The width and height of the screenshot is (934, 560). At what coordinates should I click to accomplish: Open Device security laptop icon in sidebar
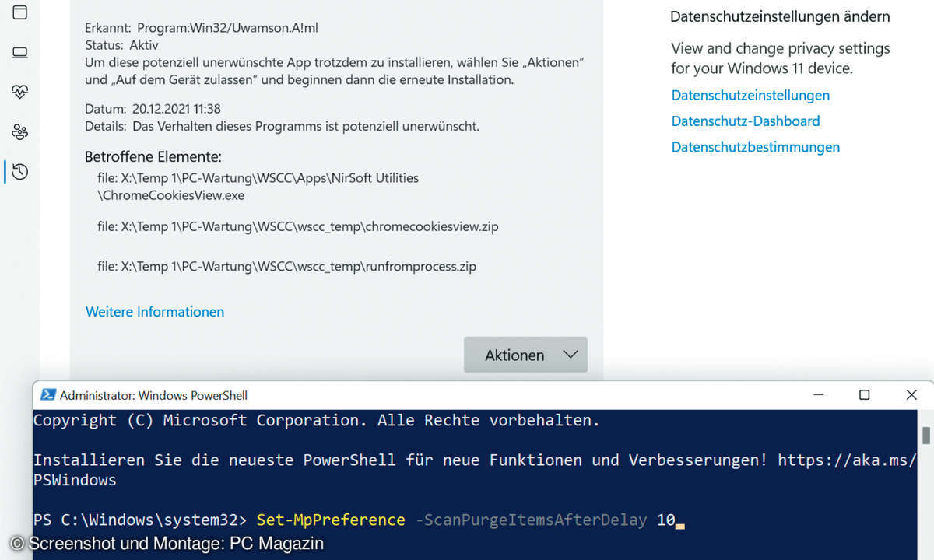click(20, 52)
